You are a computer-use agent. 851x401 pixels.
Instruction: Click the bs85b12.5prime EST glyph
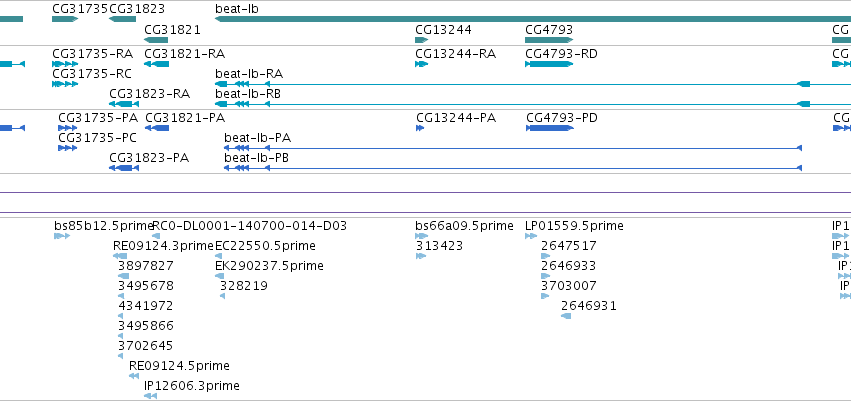click(x=62, y=236)
